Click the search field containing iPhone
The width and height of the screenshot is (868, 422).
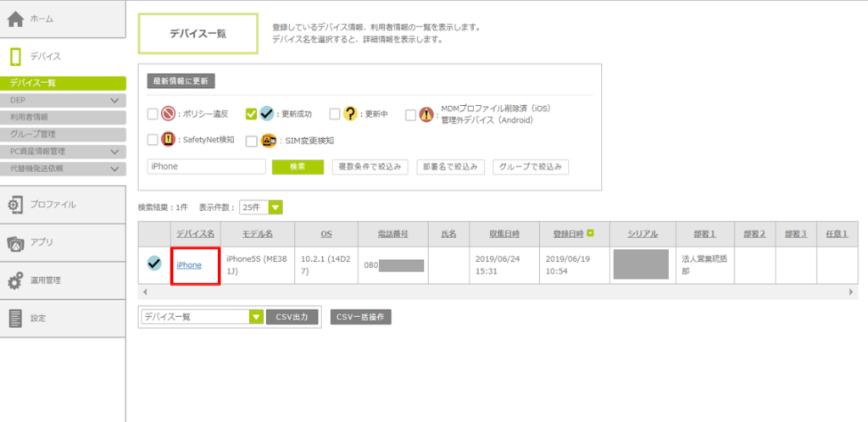click(x=206, y=166)
